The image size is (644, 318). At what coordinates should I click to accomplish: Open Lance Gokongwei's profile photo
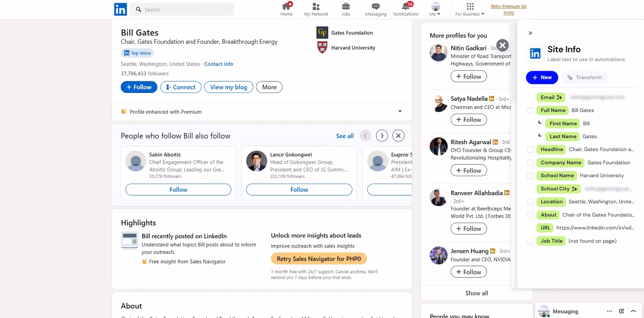click(257, 161)
